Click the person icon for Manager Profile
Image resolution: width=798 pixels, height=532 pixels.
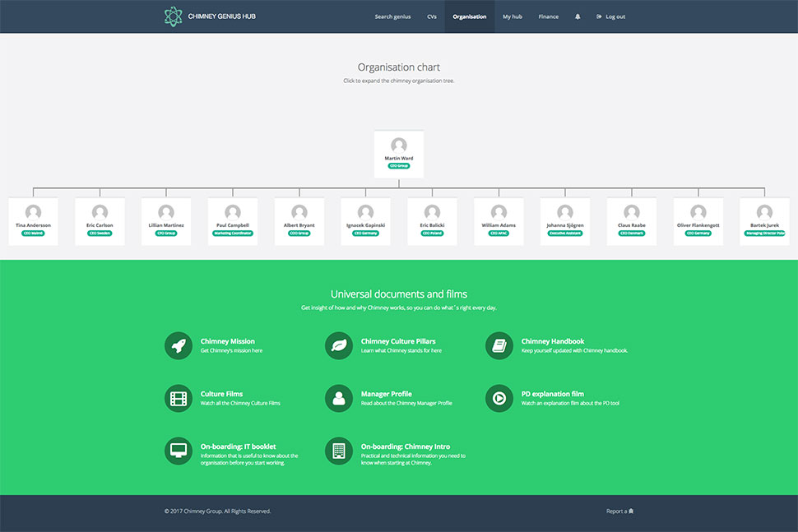pyautogui.click(x=339, y=398)
